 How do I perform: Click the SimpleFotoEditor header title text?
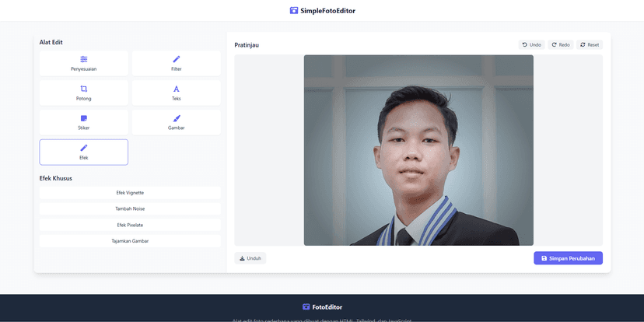point(328,11)
